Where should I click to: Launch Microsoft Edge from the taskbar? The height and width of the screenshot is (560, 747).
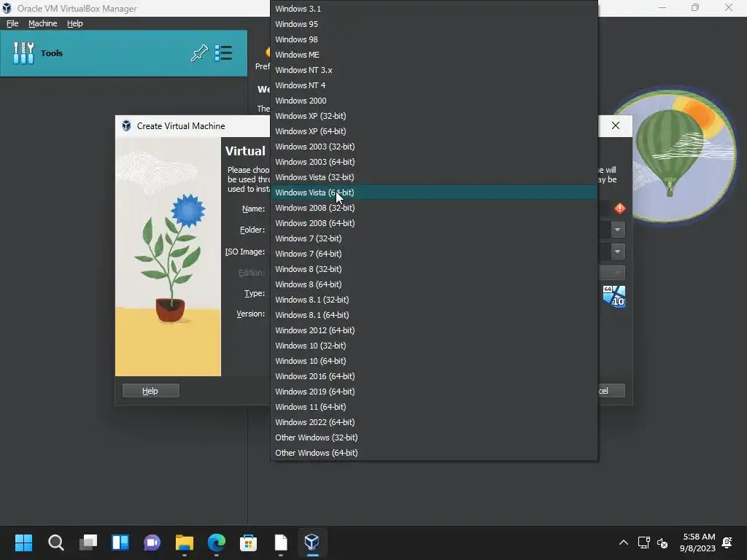click(216, 542)
